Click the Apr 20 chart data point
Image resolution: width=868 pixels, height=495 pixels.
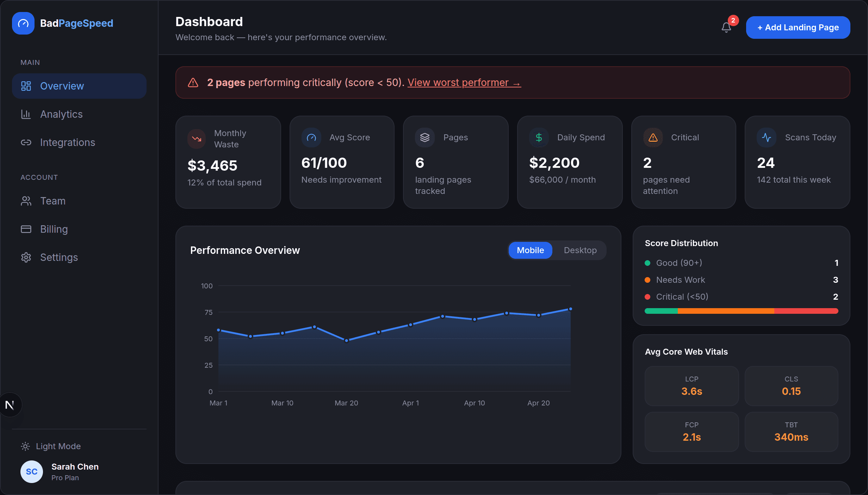click(539, 315)
